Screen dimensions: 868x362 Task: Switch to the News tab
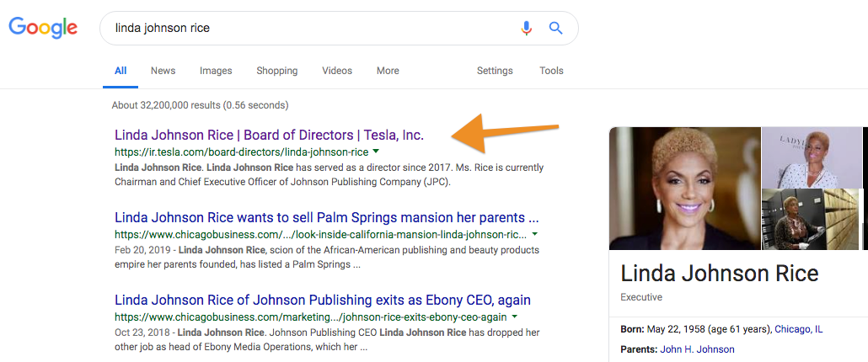(x=163, y=71)
